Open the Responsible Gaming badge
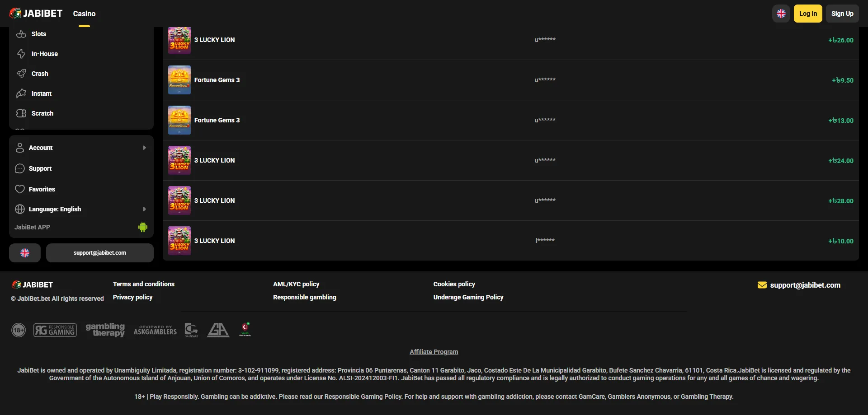This screenshot has width=868, height=415. click(x=55, y=330)
